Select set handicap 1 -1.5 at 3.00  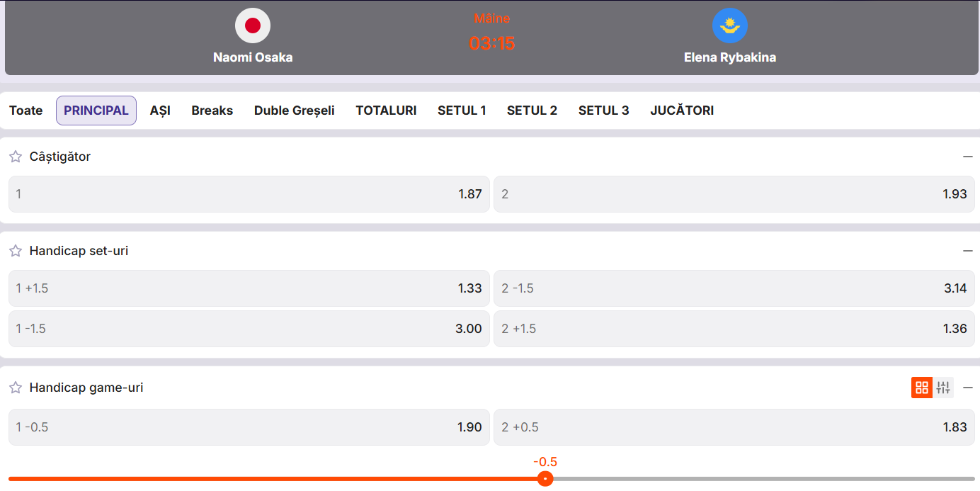click(249, 329)
